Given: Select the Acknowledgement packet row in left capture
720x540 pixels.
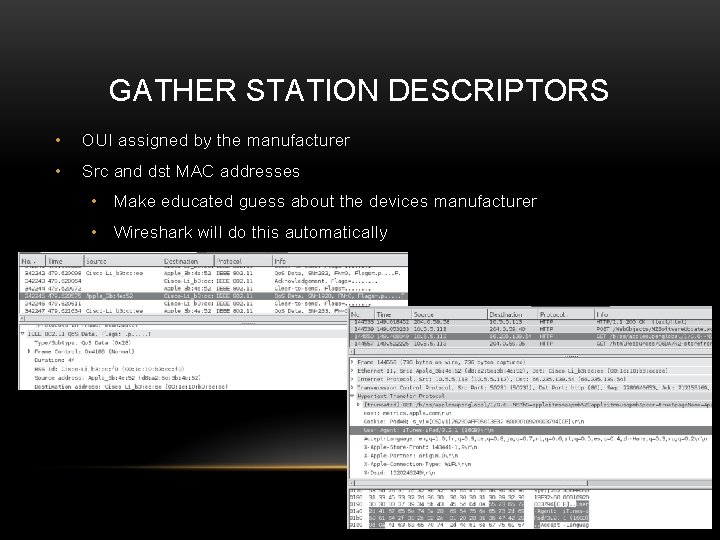Looking at the screenshot, I should tap(213, 281).
